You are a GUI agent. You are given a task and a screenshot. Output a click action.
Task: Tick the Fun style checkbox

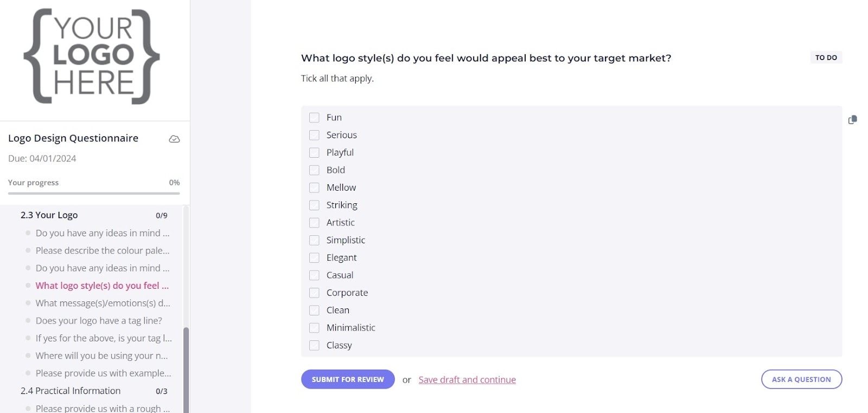pyautogui.click(x=315, y=117)
